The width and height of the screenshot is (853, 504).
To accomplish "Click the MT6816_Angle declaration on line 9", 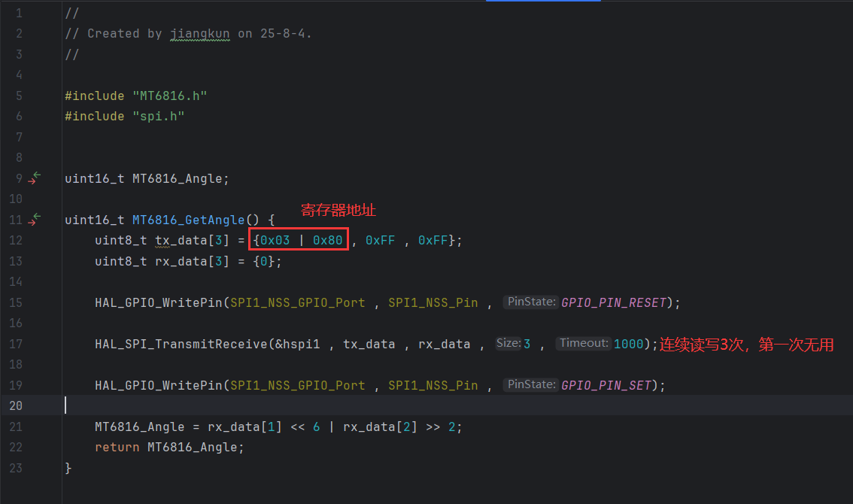I will tap(178, 178).
